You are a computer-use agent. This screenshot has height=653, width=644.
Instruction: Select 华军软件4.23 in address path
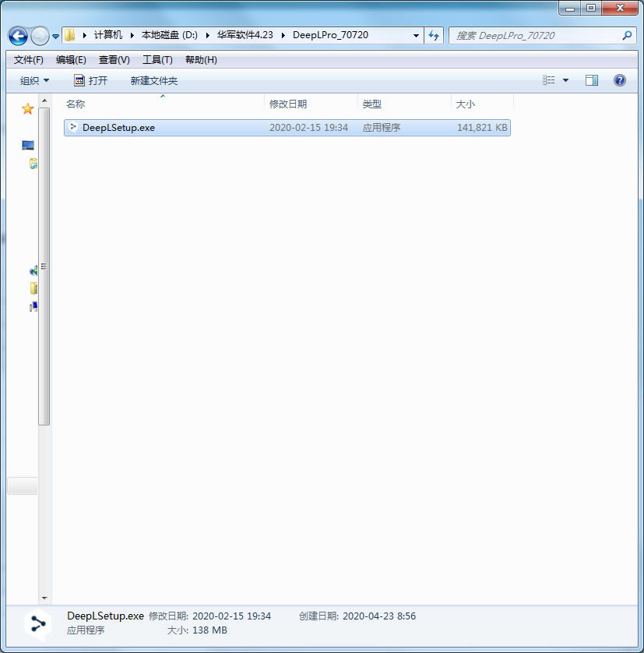(245, 35)
